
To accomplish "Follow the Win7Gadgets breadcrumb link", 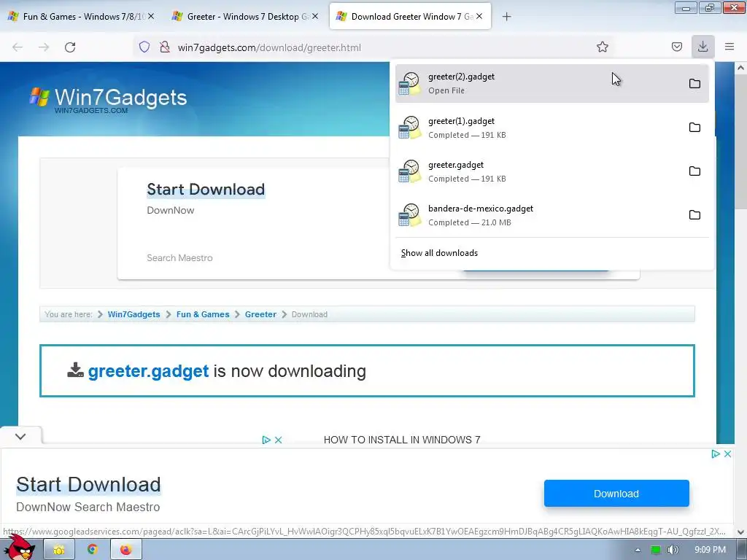I will tap(134, 314).
